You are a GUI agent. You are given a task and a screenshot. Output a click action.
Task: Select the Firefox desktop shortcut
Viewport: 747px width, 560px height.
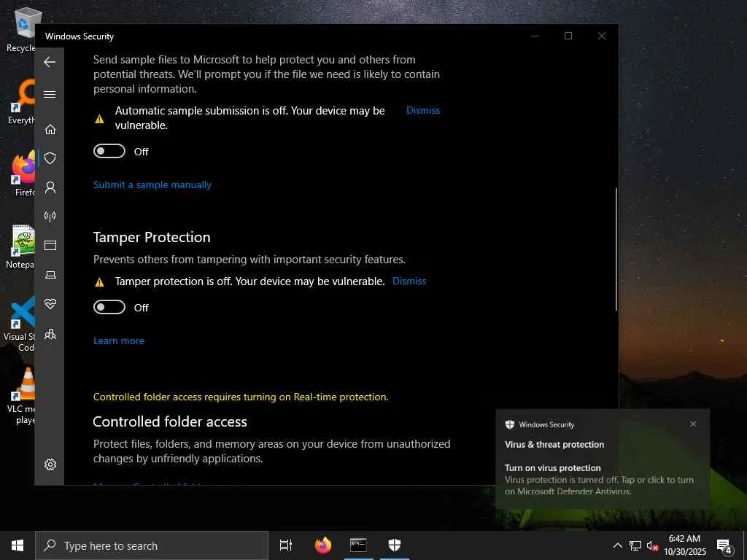pyautogui.click(x=24, y=175)
